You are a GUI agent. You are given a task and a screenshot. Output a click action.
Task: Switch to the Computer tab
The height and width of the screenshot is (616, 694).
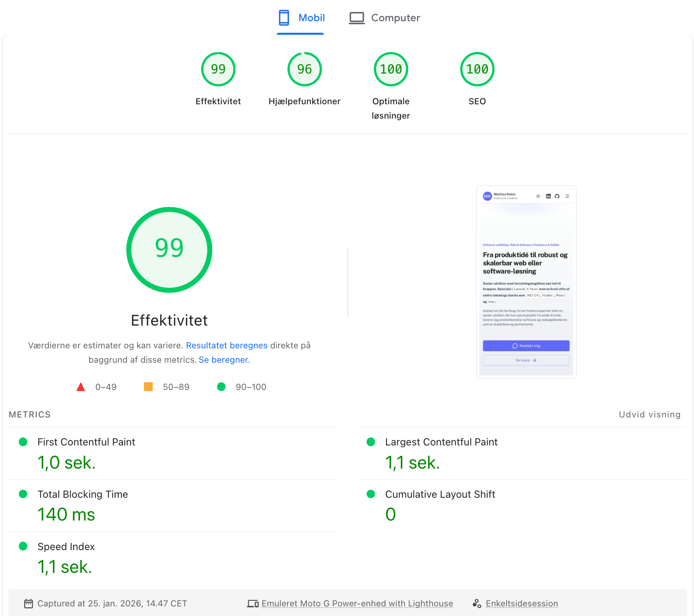[383, 18]
